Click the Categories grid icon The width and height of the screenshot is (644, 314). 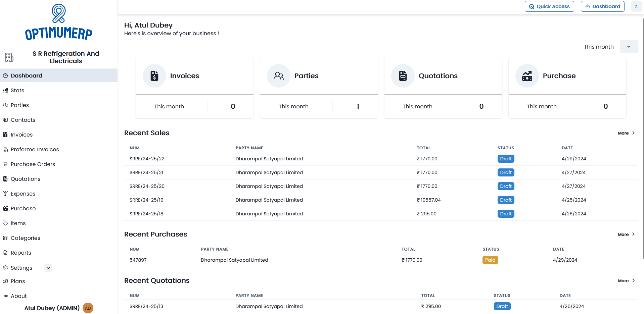pos(5,238)
